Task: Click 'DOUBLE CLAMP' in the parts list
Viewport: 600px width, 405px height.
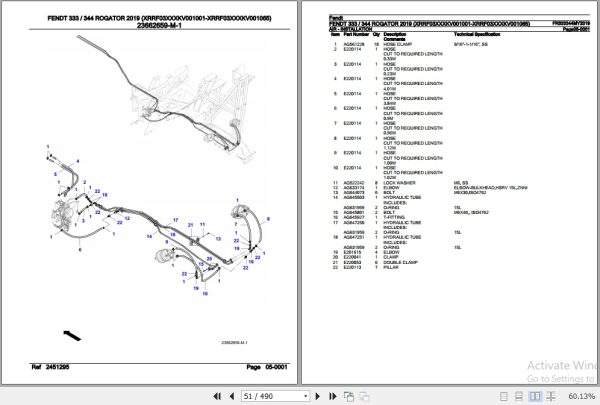Action: [400, 263]
